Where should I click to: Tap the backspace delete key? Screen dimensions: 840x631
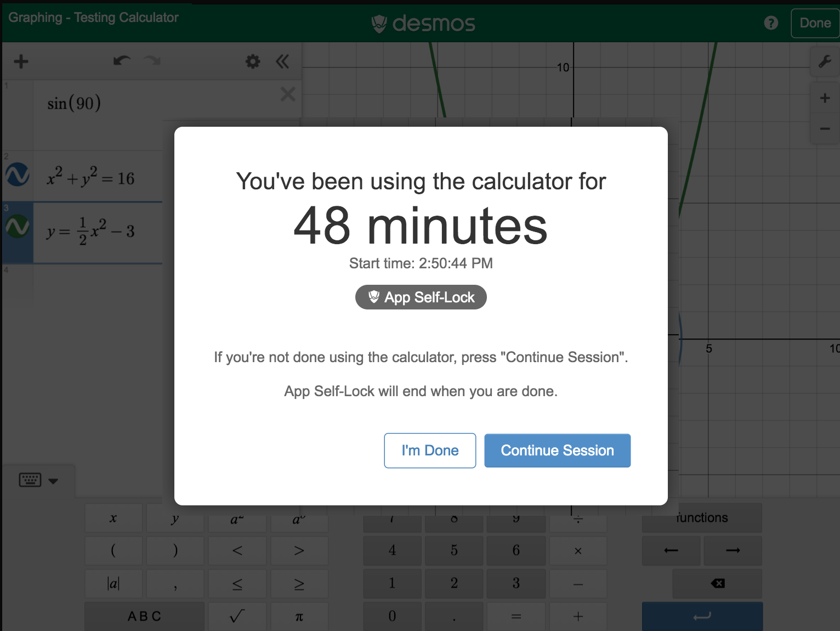[x=717, y=583]
